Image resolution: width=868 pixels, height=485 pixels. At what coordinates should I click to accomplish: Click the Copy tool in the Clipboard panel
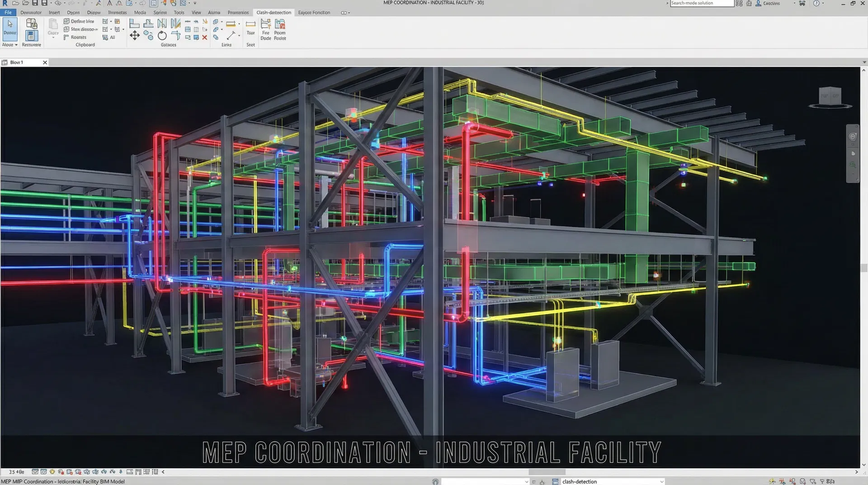tap(53, 26)
